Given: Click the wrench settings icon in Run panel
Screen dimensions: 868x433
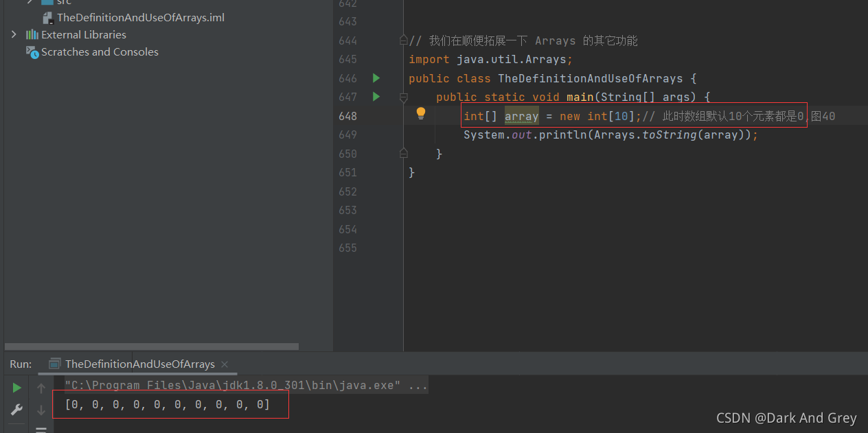Looking at the screenshot, I should [x=17, y=410].
